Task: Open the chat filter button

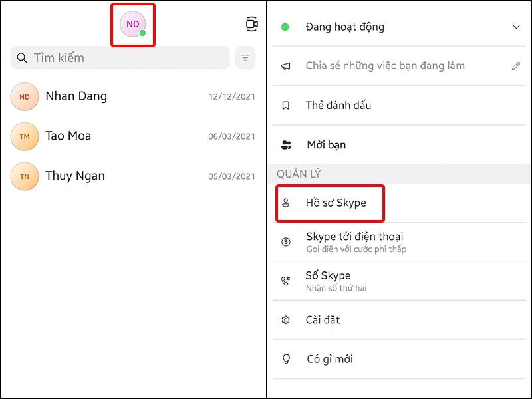Action: [x=245, y=58]
